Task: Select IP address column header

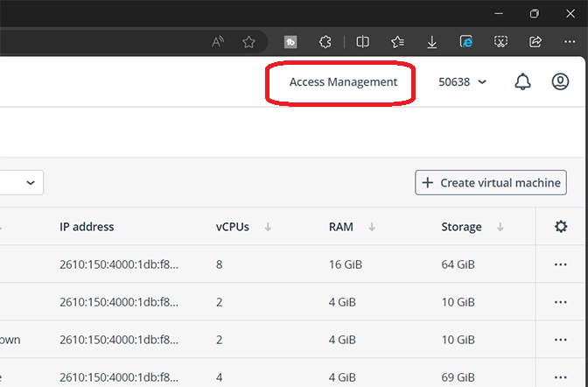Action: click(x=87, y=227)
